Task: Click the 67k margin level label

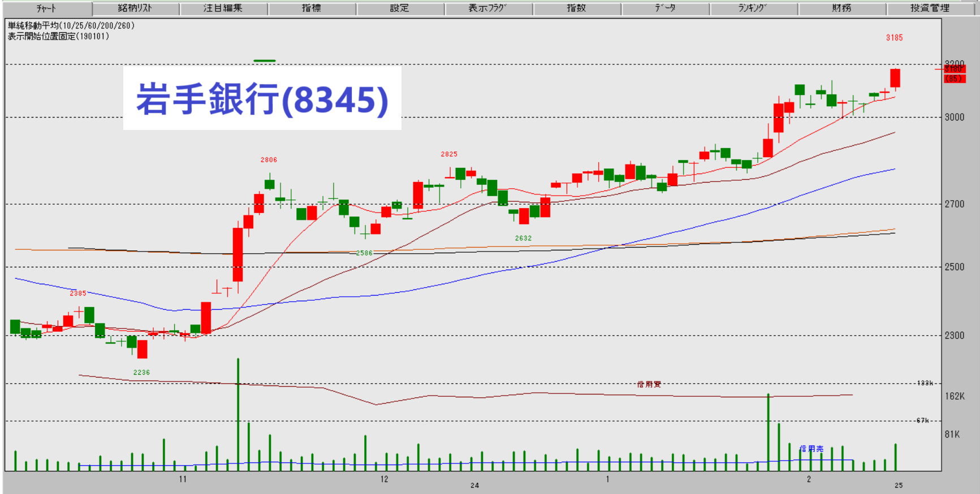Action: point(923,421)
